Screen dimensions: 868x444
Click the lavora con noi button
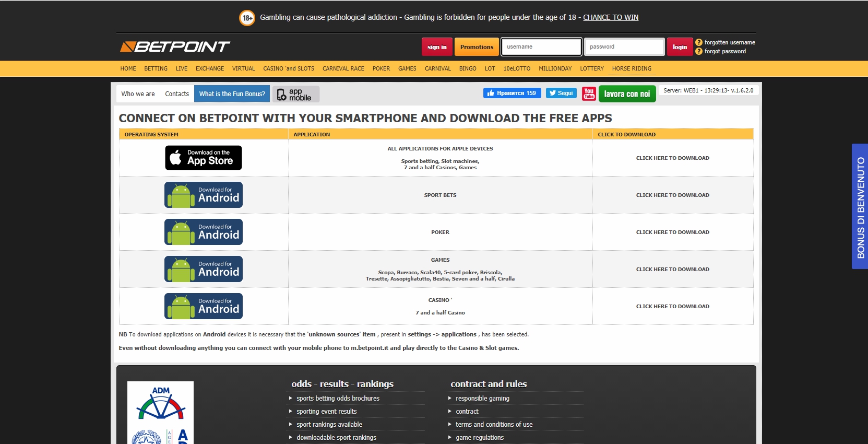pos(627,94)
